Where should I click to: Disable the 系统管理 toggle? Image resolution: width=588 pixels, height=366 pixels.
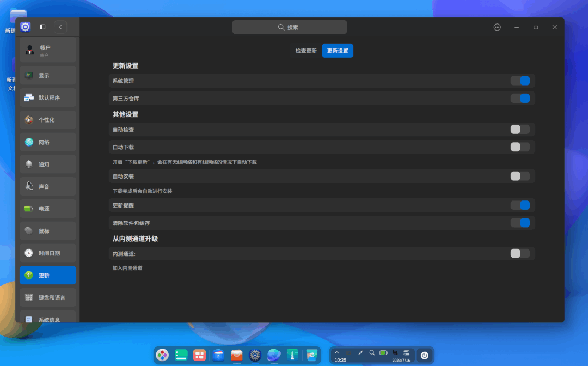point(520,81)
